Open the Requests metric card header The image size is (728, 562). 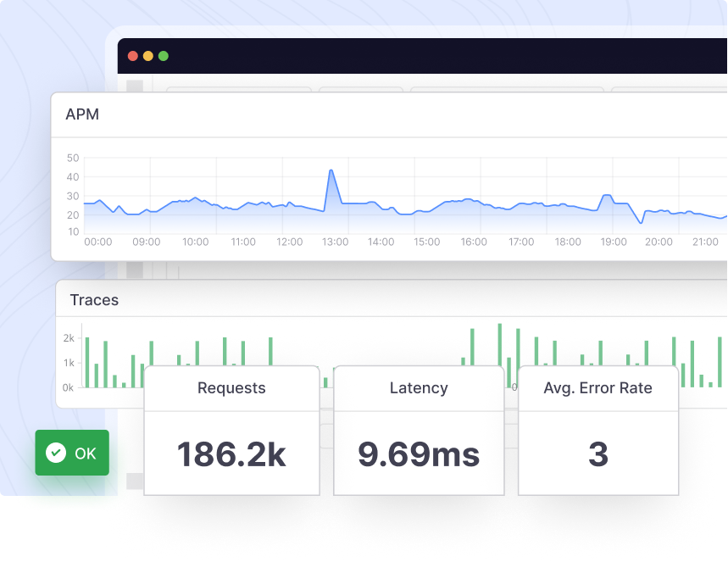pyautogui.click(x=231, y=388)
